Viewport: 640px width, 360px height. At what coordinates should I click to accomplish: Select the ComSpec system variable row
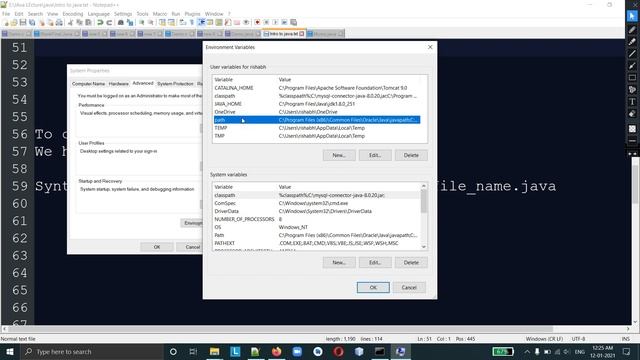pos(317,203)
